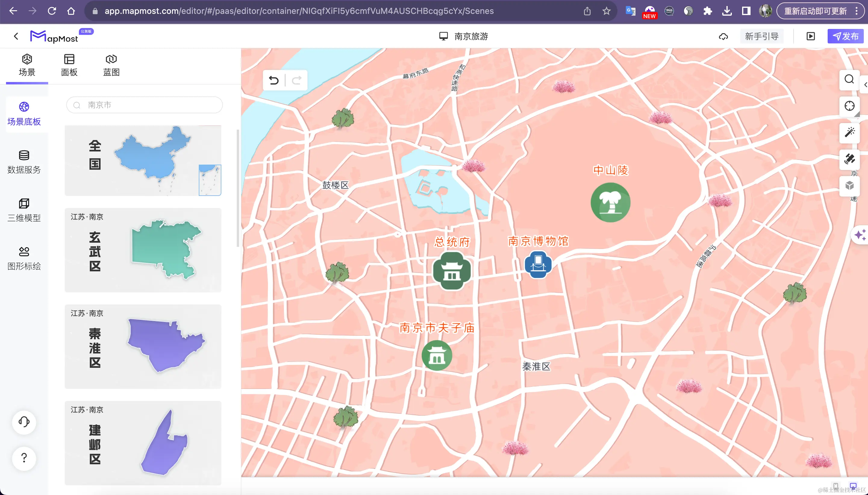Select the 建邺区 base map thumbnail
868x495 pixels.
143,443
